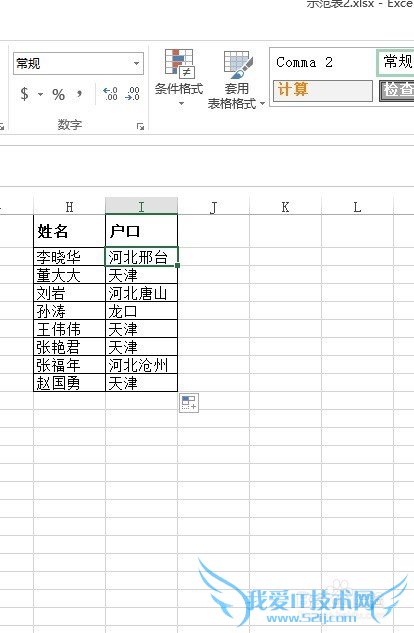Open 套用表格格式 table format menu
The image size is (414, 633).
pos(236,80)
